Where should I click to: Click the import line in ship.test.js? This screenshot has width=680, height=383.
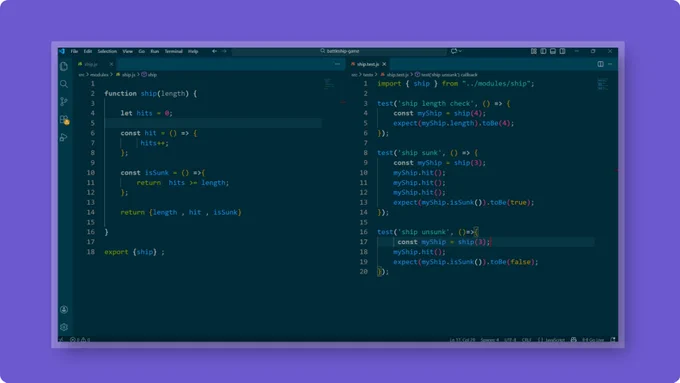456,84
